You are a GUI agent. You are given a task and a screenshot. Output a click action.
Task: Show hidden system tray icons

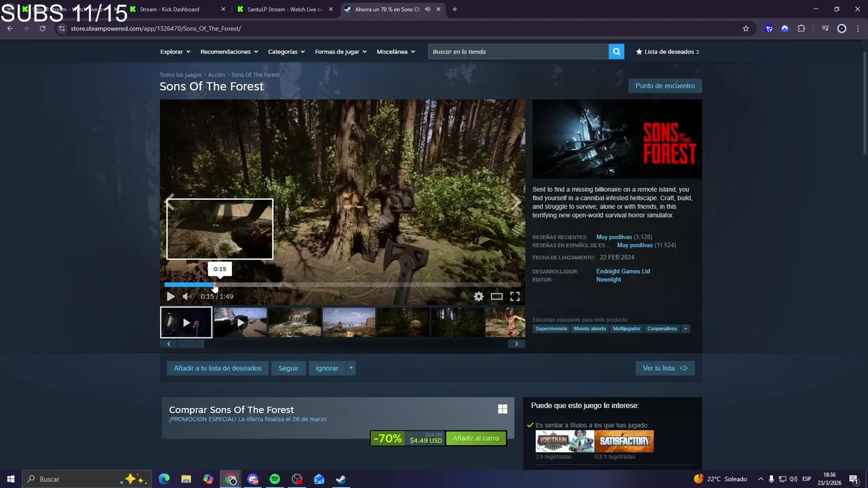(x=760, y=479)
